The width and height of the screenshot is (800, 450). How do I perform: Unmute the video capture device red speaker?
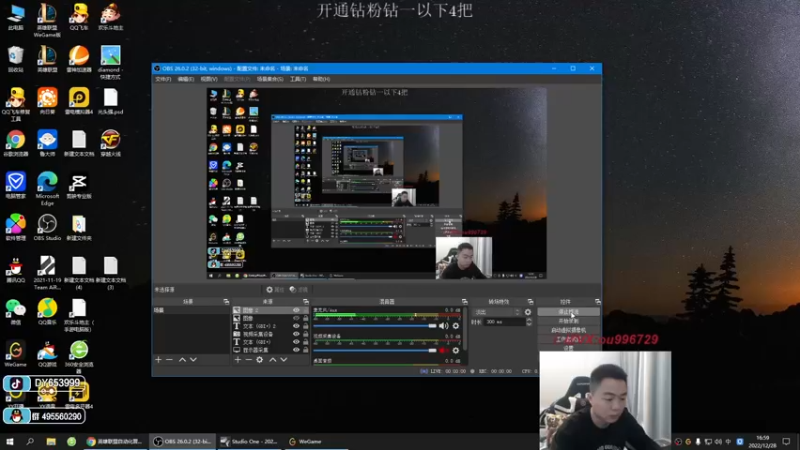pyautogui.click(x=443, y=351)
